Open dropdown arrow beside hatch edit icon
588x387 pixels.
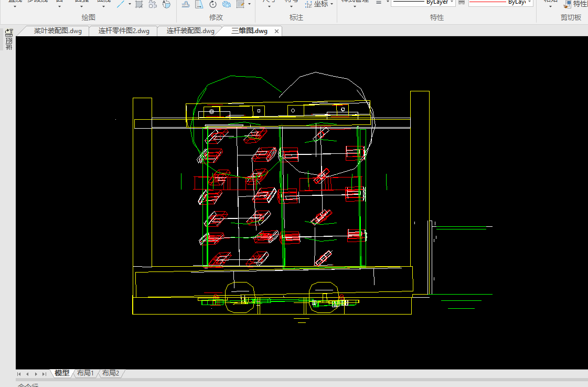249,4
